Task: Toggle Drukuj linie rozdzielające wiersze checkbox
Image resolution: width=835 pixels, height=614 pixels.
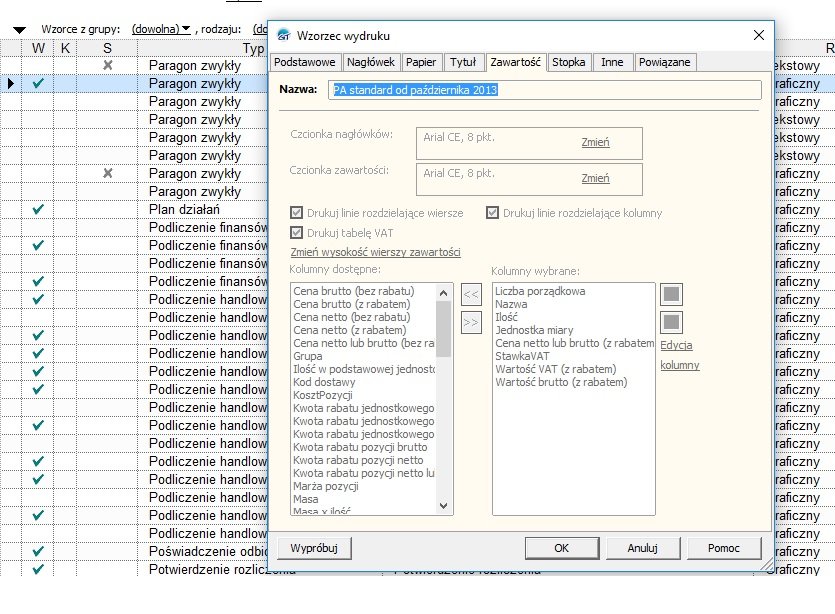Action: pyautogui.click(x=297, y=213)
